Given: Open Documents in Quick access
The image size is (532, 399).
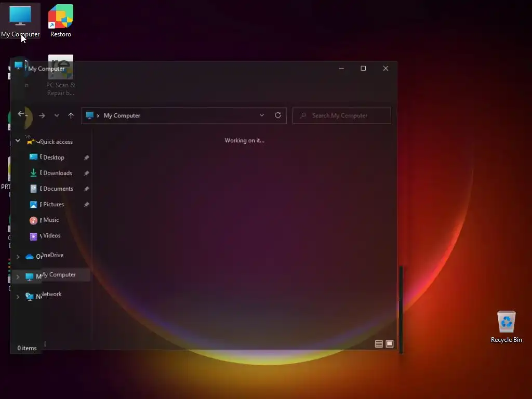Looking at the screenshot, I should coord(58,189).
